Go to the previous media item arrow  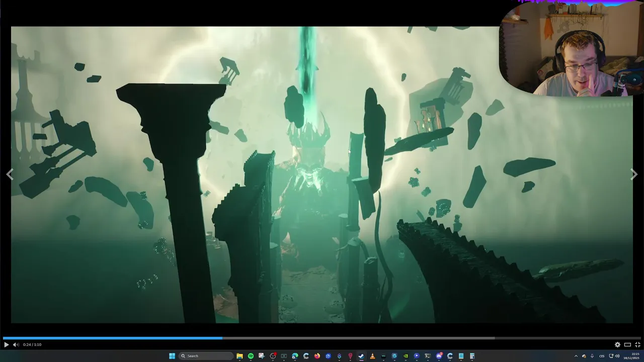click(10, 174)
